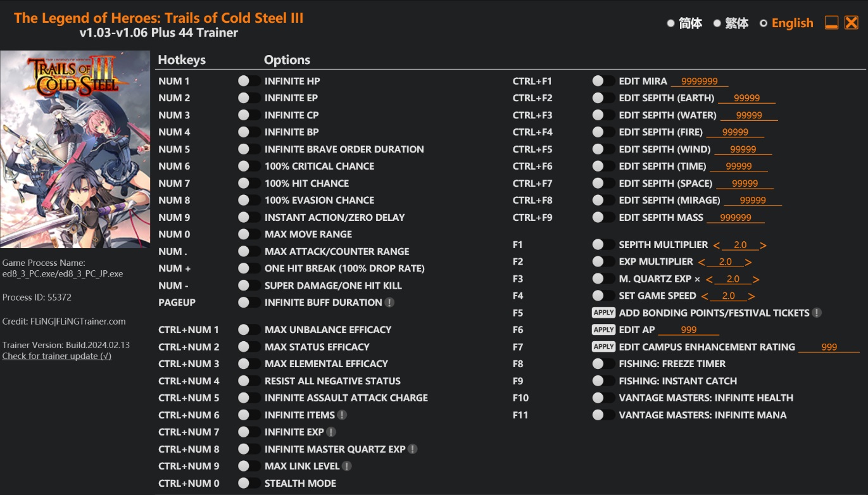Click the info icon next to Max Link Level
The width and height of the screenshot is (868, 495).
347,467
